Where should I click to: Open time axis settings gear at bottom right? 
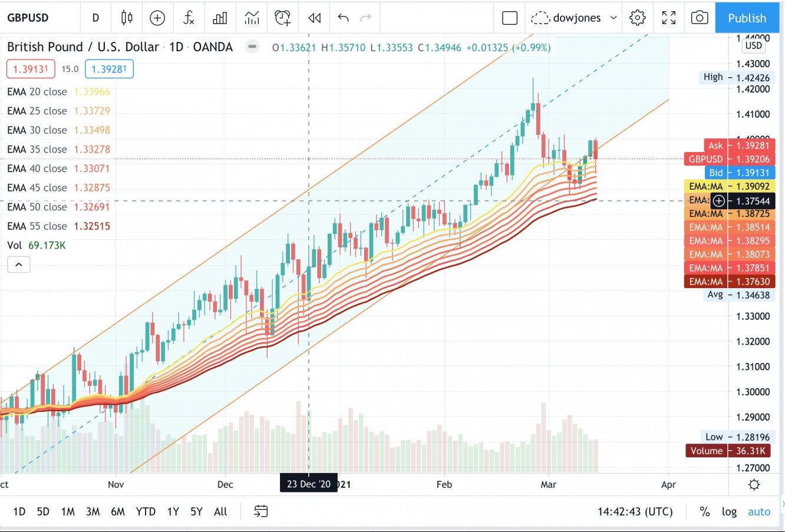click(754, 485)
